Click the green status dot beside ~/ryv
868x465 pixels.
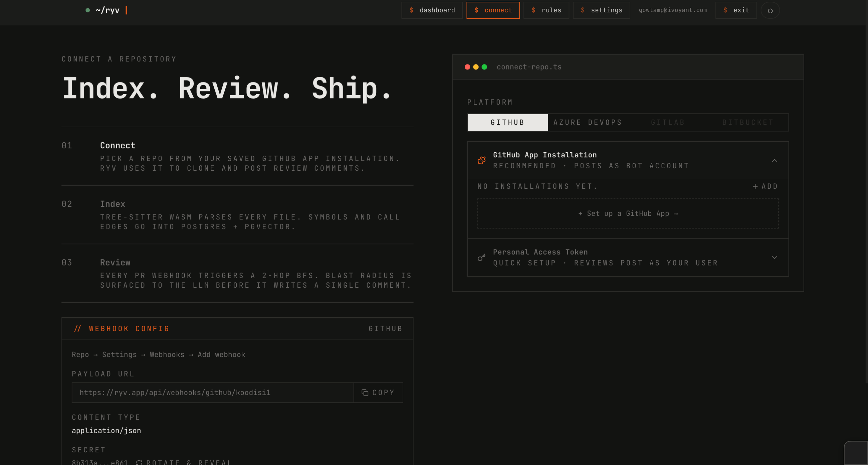coord(87,10)
